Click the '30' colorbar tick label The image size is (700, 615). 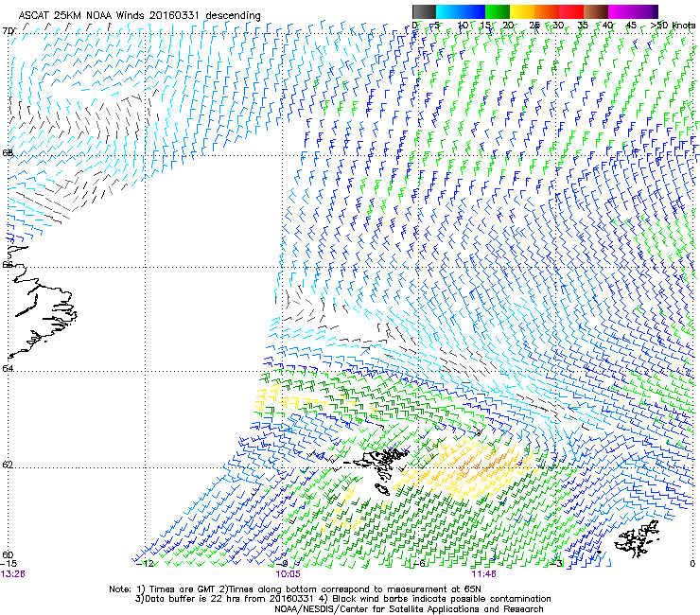click(x=558, y=26)
